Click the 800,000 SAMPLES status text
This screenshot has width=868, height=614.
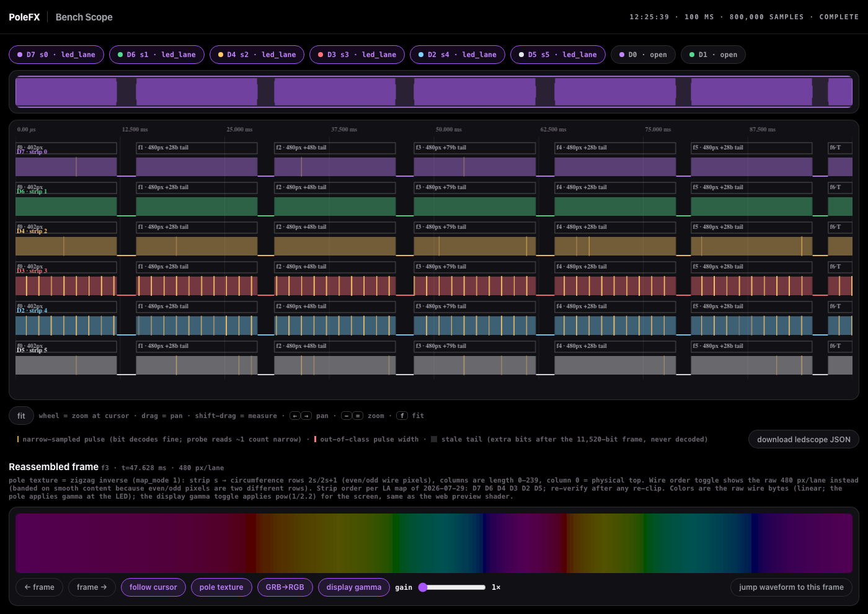(766, 17)
